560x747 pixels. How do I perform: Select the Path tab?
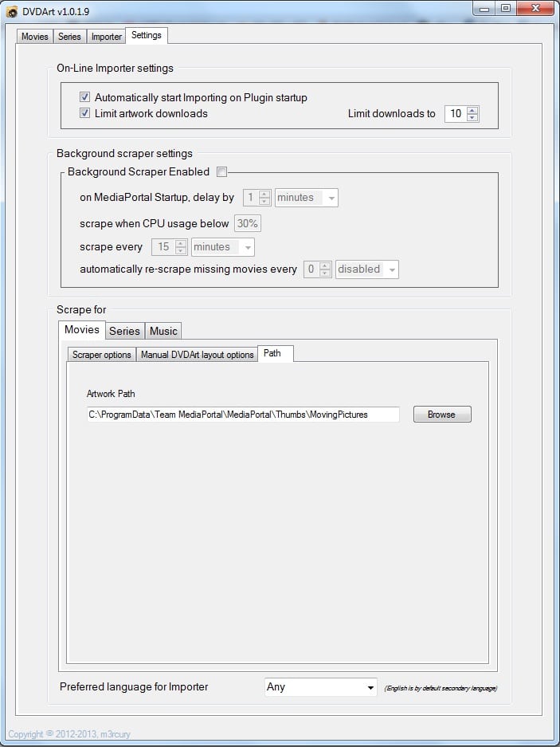275,353
